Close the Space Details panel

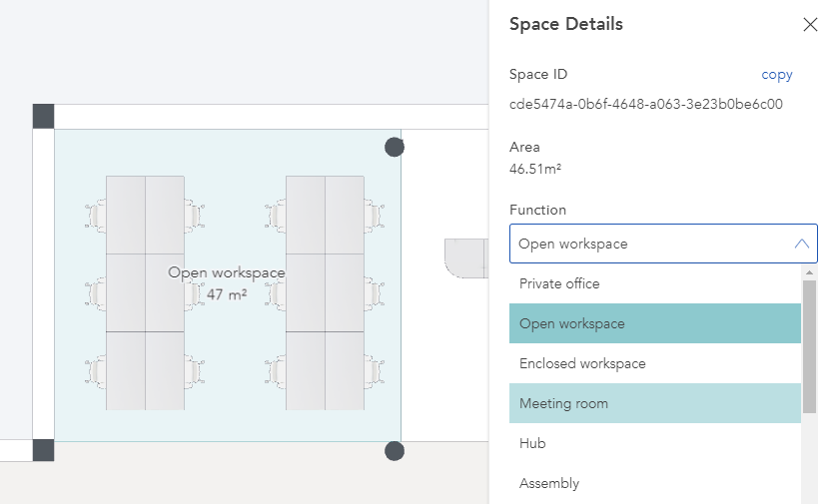point(810,25)
